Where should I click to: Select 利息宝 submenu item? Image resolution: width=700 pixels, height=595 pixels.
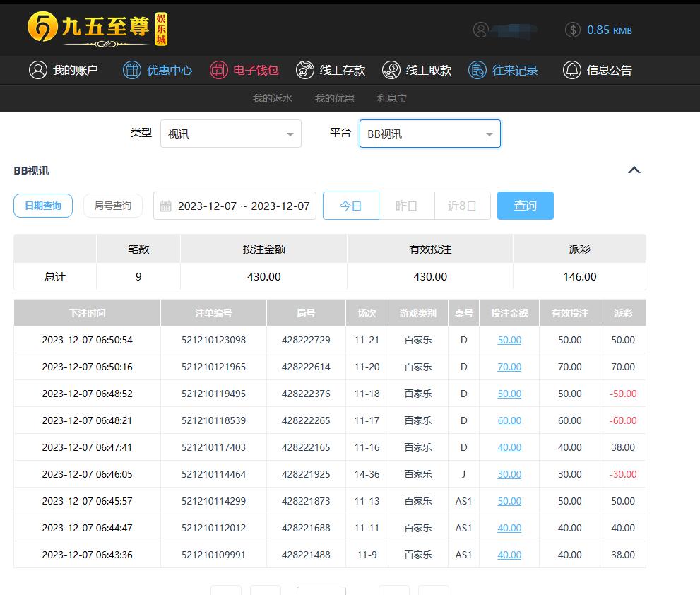[x=391, y=98]
